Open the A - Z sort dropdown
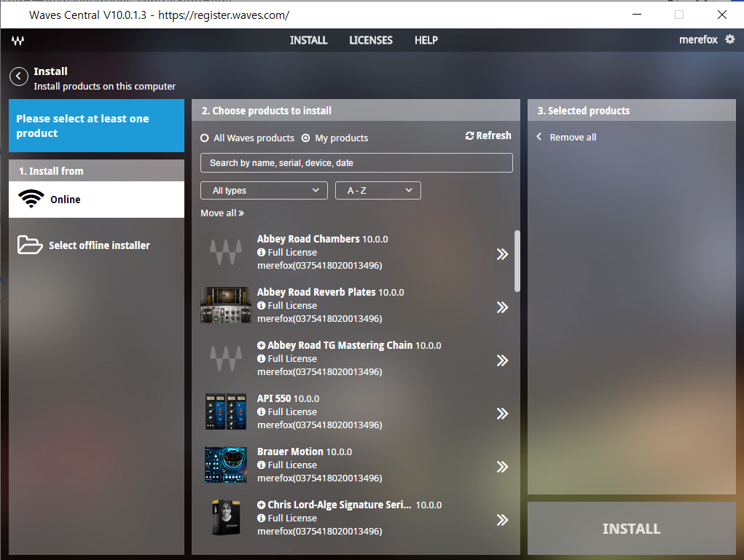 click(x=377, y=191)
